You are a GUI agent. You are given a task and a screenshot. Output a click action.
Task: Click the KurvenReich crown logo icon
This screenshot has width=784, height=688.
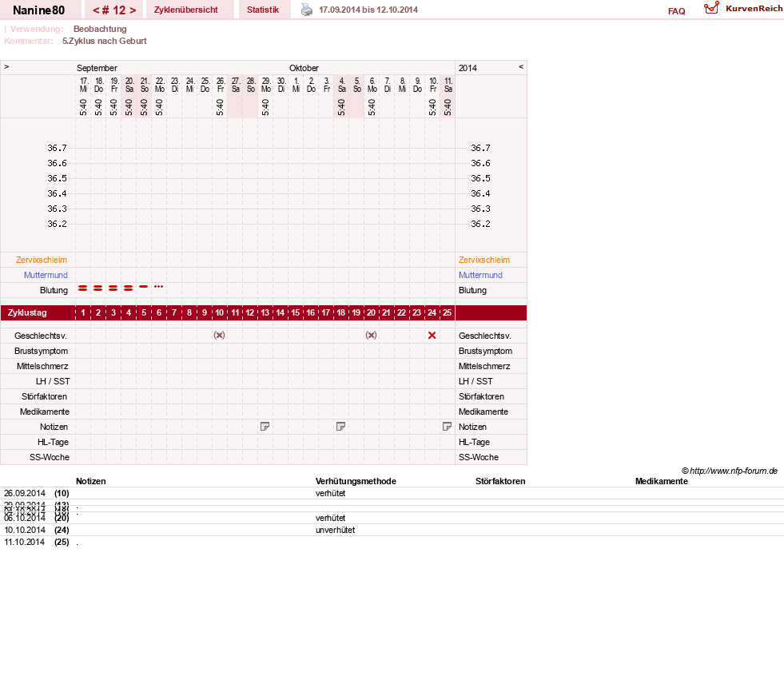(x=711, y=8)
